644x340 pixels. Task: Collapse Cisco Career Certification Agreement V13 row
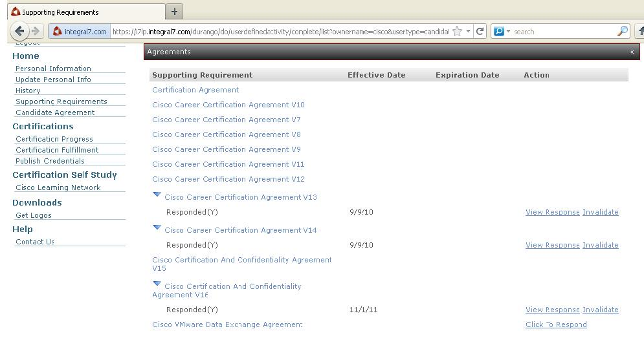(157, 195)
